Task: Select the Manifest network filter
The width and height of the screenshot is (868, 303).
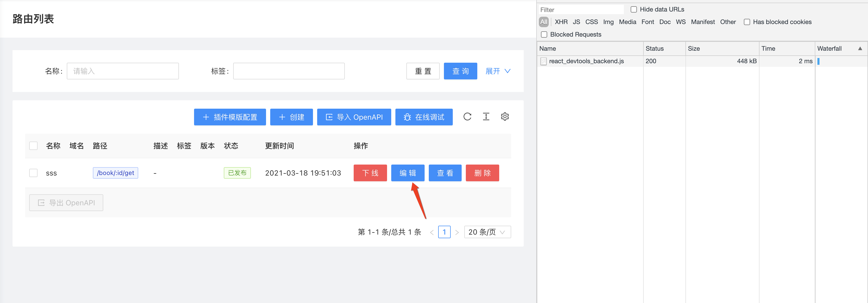Action: coord(703,22)
